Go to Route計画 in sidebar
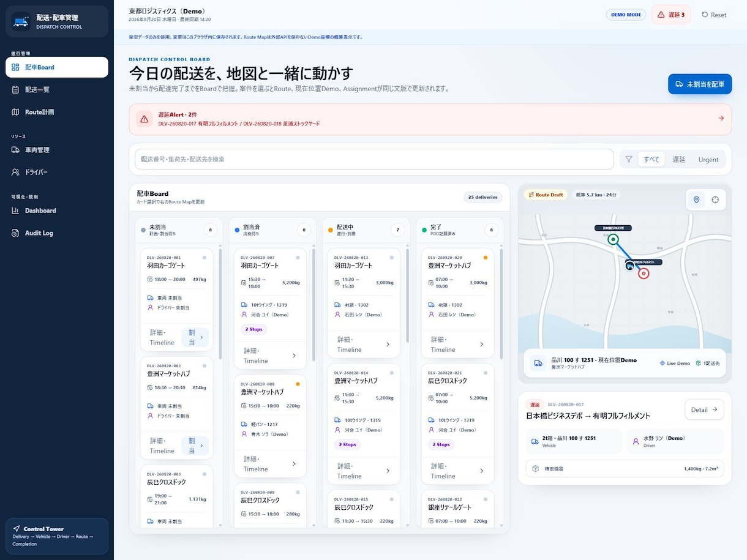The image size is (747, 560). [57, 112]
